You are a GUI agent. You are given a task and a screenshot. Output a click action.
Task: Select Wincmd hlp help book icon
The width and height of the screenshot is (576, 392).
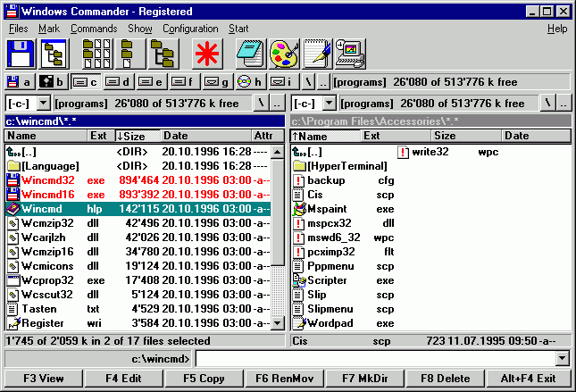point(13,209)
